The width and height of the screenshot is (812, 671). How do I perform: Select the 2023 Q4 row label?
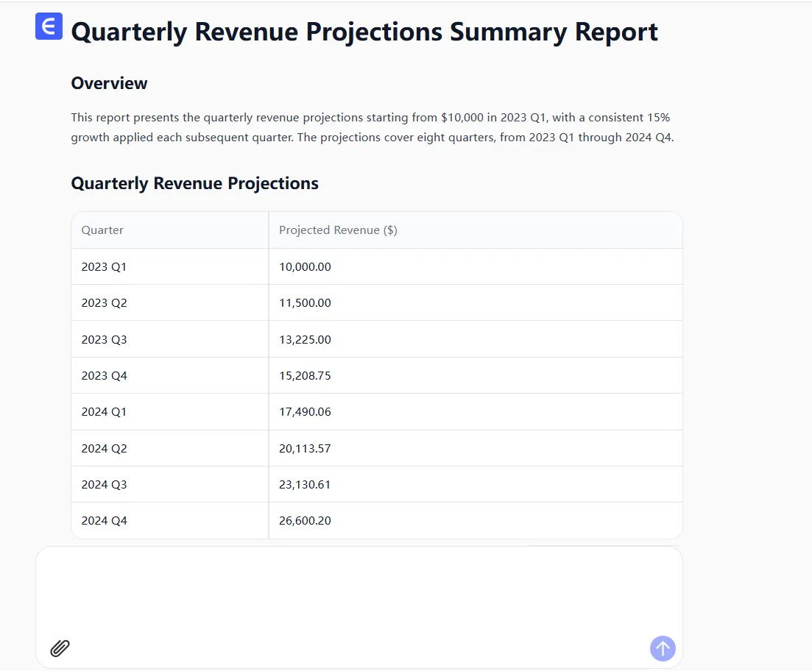pyautogui.click(x=104, y=376)
